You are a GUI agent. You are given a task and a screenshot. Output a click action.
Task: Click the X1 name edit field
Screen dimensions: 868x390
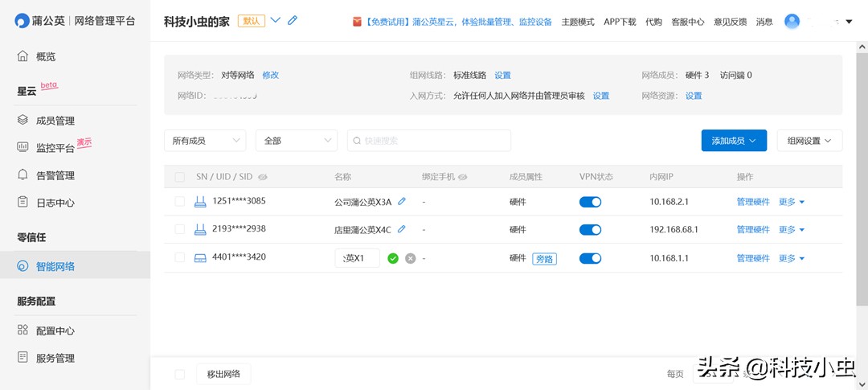pyautogui.click(x=358, y=258)
